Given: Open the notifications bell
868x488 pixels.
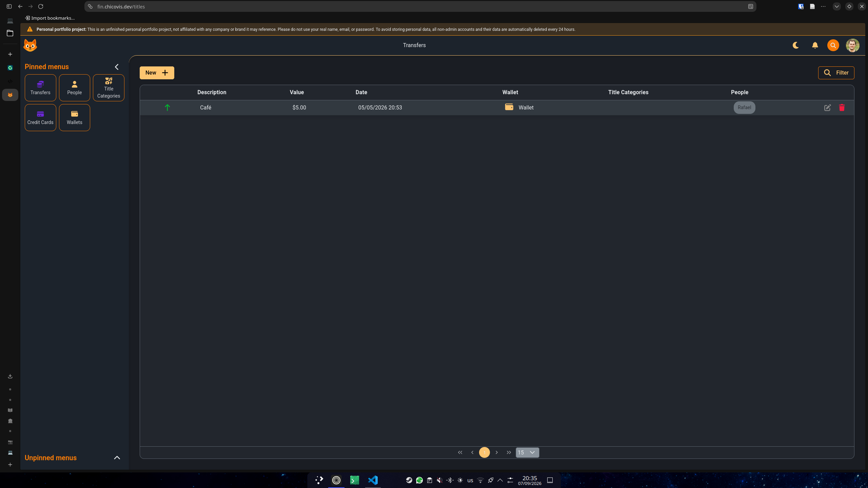Looking at the screenshot, I should tap(815, 45).
